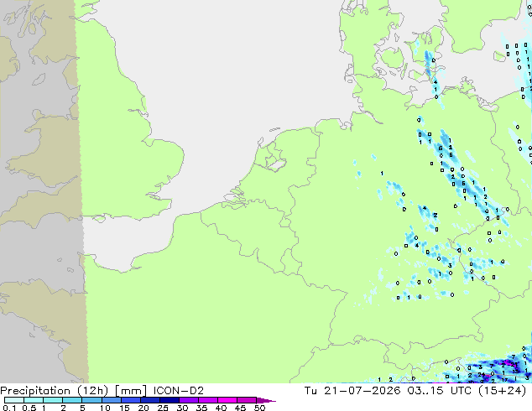Screen dimensions: 532x411
Task: Click the 10–15 mm legend swatch
Action: point(111,400)
